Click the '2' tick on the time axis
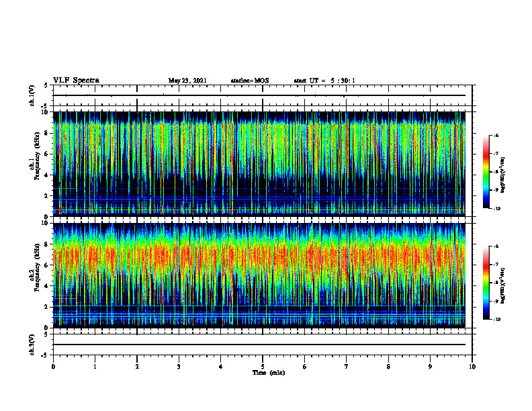The image size is (532, 411). 137,367
